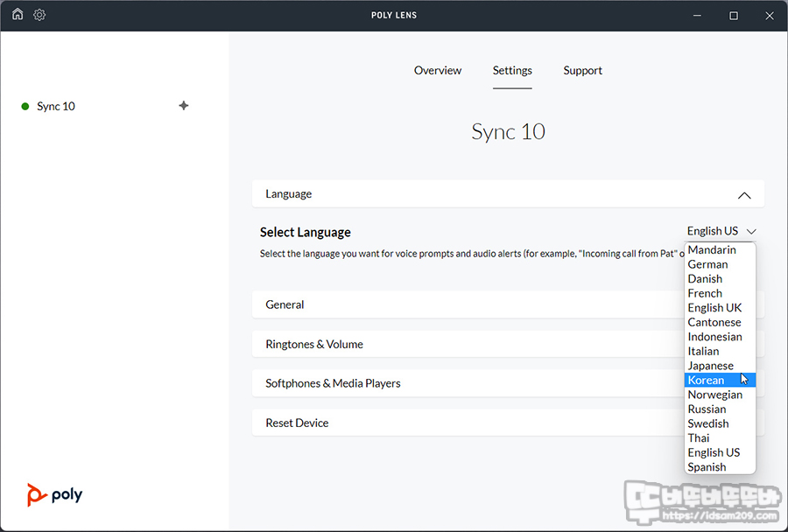
Task: Expand Softphones & Media Players section
Action: tap(508, 383)
